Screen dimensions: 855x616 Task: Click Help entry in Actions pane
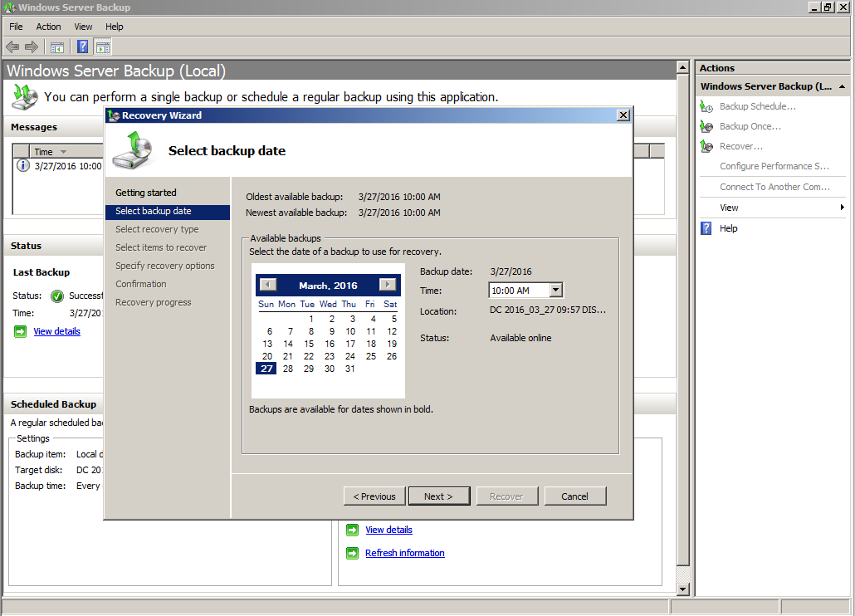pos(729,228)
